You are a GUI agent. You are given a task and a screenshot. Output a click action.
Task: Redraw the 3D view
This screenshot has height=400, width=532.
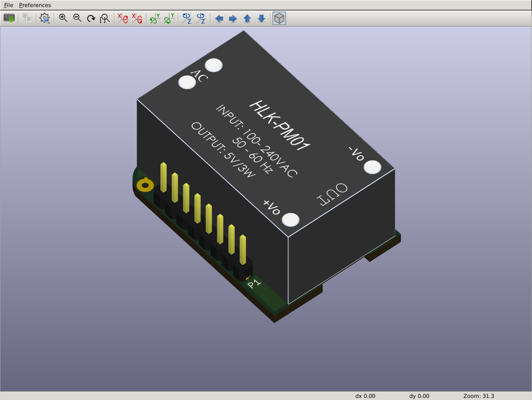click(x=91, y=18)
